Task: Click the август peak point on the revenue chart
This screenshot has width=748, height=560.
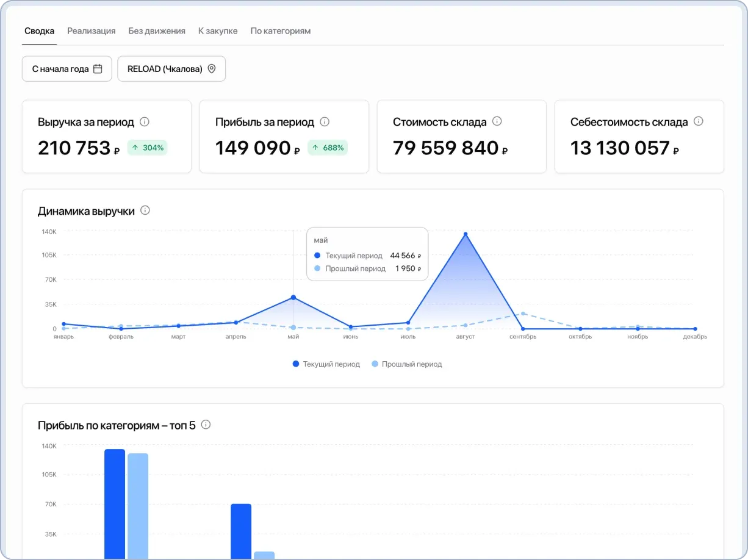Action: pos(466,234)
